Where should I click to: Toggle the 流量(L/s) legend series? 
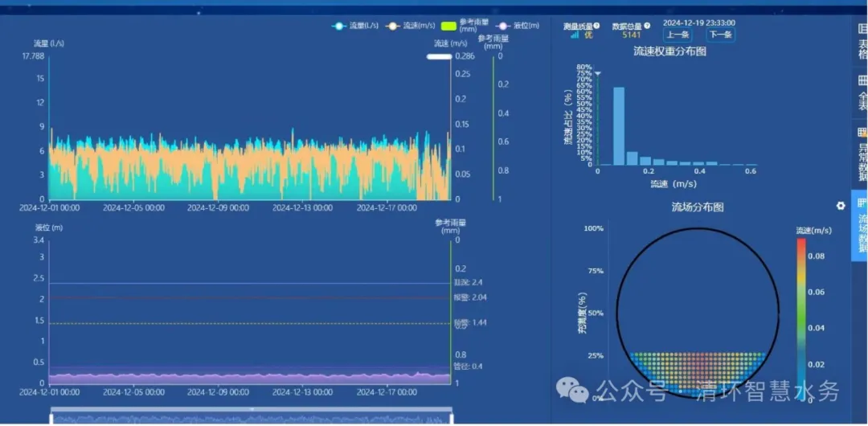click(354, 26)
